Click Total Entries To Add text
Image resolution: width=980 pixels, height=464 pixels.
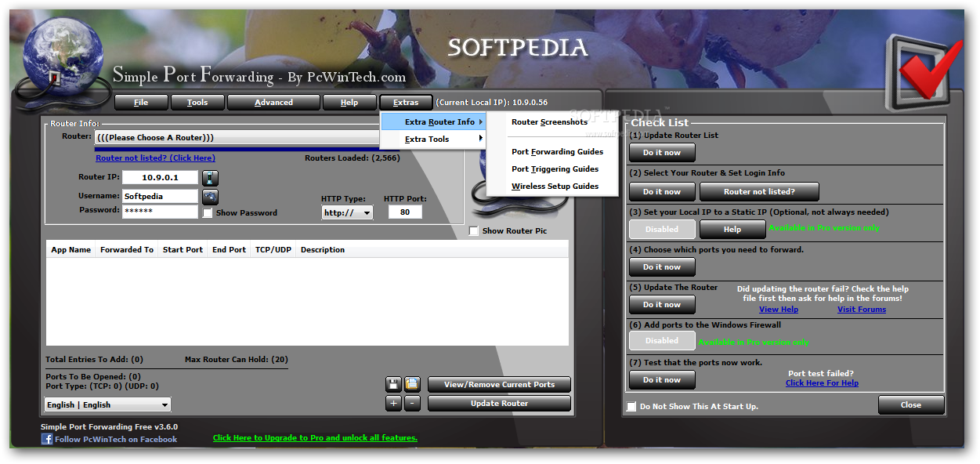(94, 360)
